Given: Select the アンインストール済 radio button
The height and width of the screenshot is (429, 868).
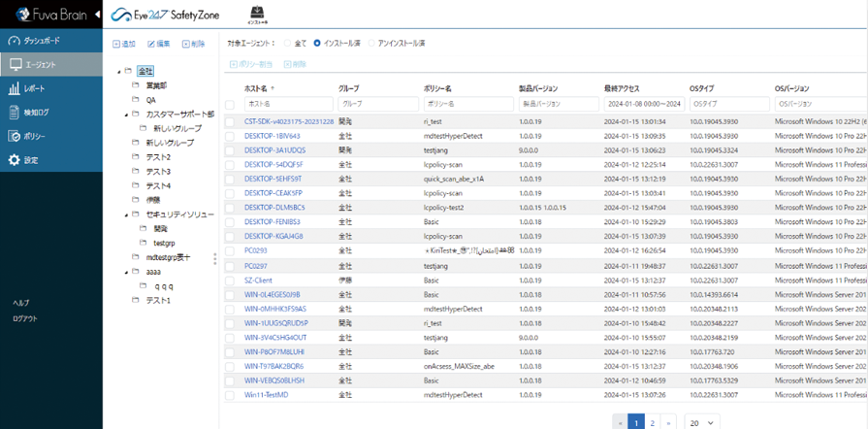Looking at the screenshot, I should coord(371,43).
